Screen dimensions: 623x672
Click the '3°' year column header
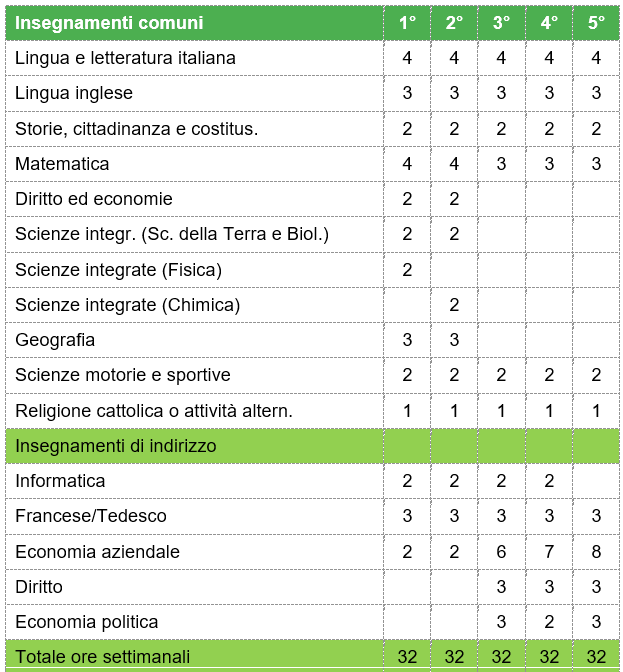[502, 22]
